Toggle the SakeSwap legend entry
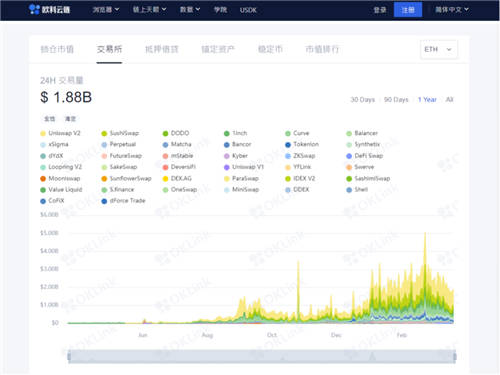This screenshot has height=375, width=500. coord(119,167)
